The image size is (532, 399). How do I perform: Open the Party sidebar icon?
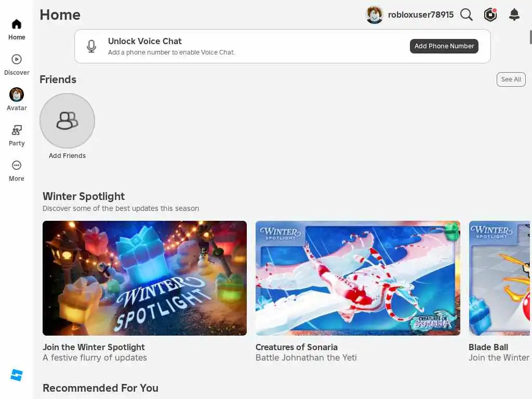(16, 130)
